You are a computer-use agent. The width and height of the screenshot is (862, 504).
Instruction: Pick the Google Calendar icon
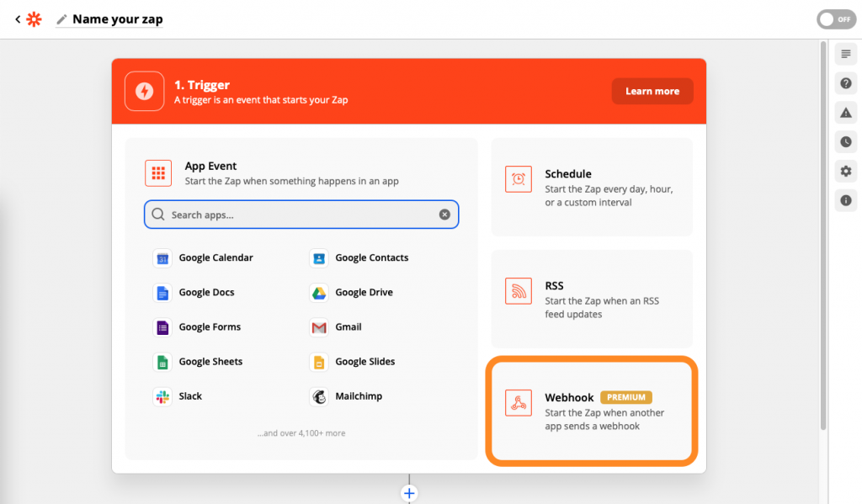(x=162, y=258)
